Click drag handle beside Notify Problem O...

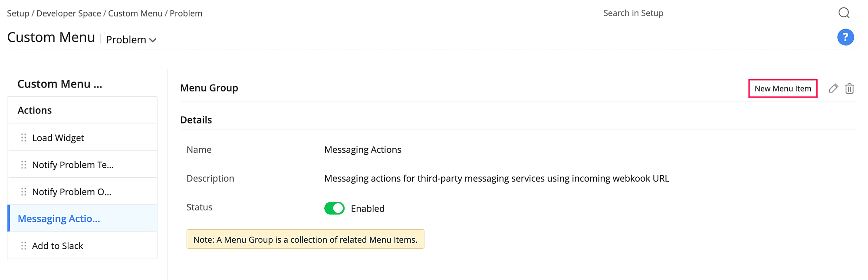23,192
